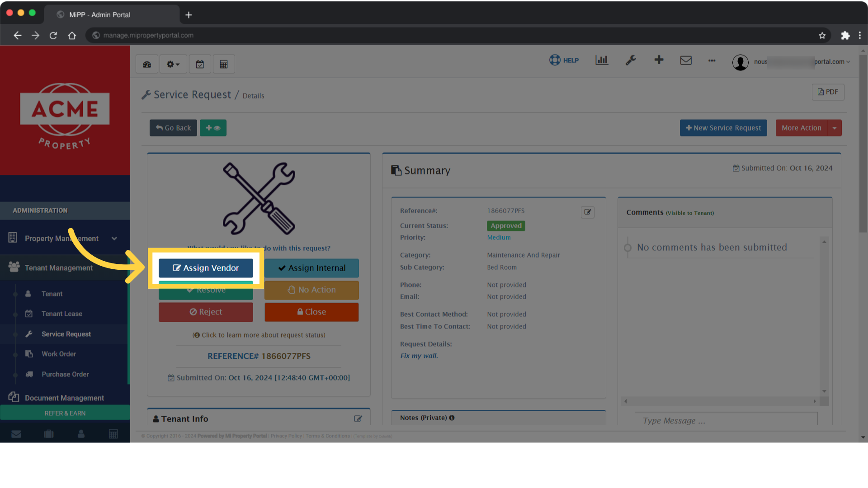Open messages via the envelope icon
The image size is (868, 488).
686,60
